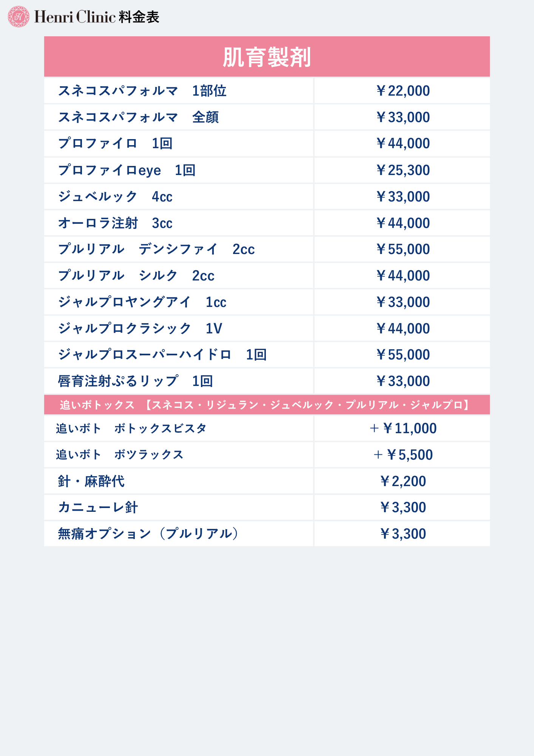Click ジャルプロヤングアイ 1cc item
The image size is (534, 756).
(142, 302)
